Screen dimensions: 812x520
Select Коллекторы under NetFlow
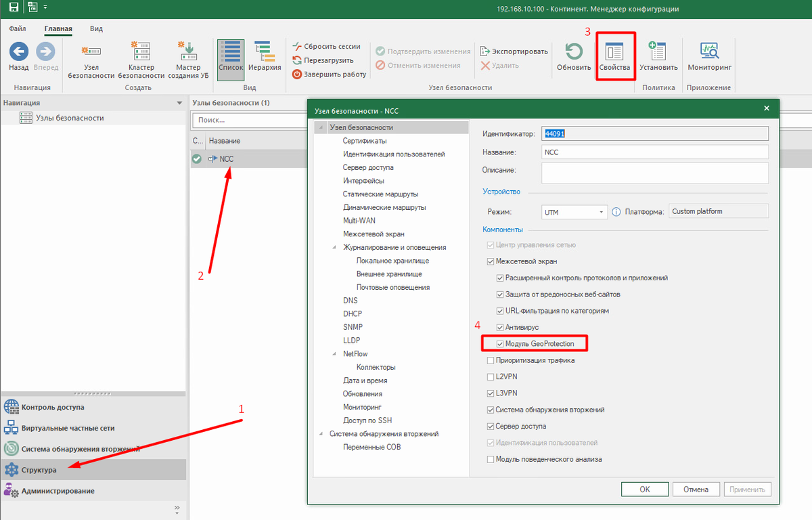(376, 367)
